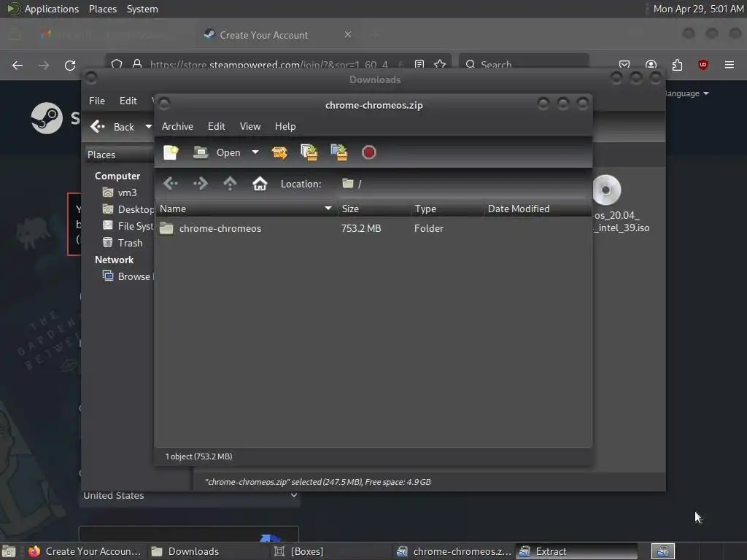This screenshot has width=747, height=560.
Task: Open the uBlock Origin extension icon
Action: pyautogui.click(x=703, y=65)
